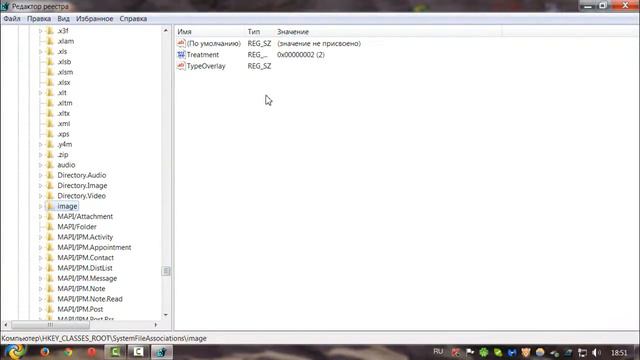
Task: Select the .xltx key label
Action: (64, 113)
